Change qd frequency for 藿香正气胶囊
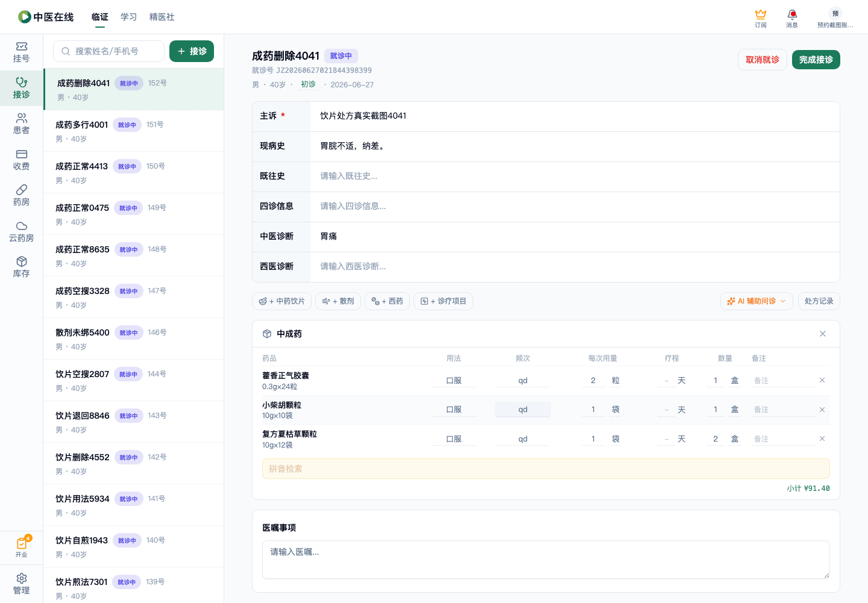This screenshot has width=868, height=603. tap(523, 381)
